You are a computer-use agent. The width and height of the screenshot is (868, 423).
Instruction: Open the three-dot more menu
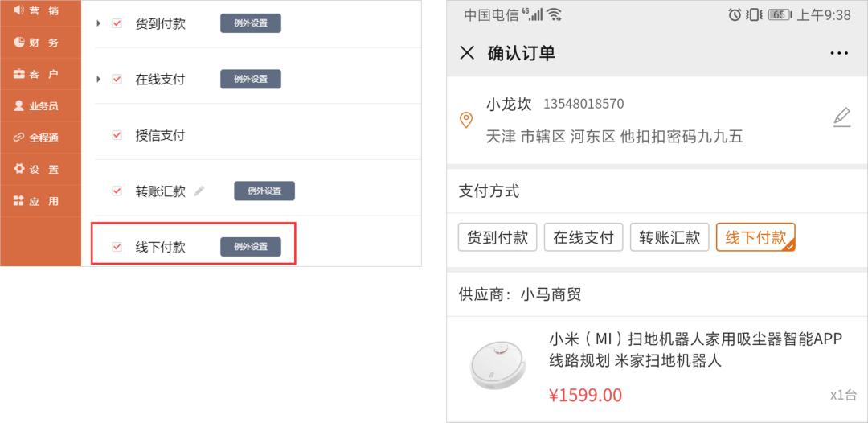coord(839,53)
